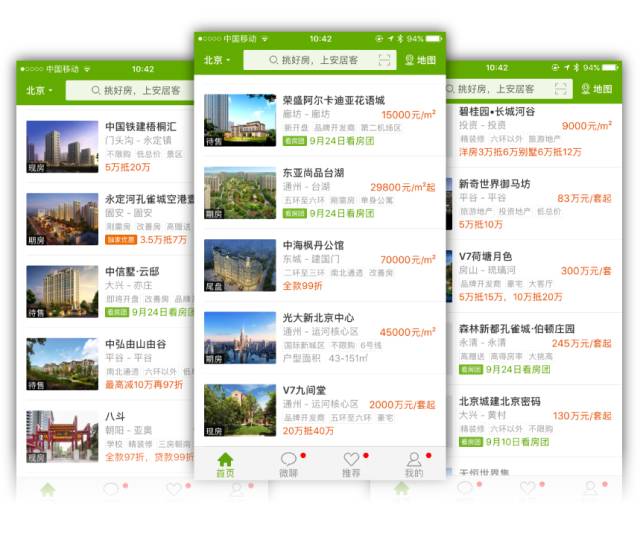640x543 pixels.
Task: Open the 我的 profile tab in center phone
Action: pos(414,465)
